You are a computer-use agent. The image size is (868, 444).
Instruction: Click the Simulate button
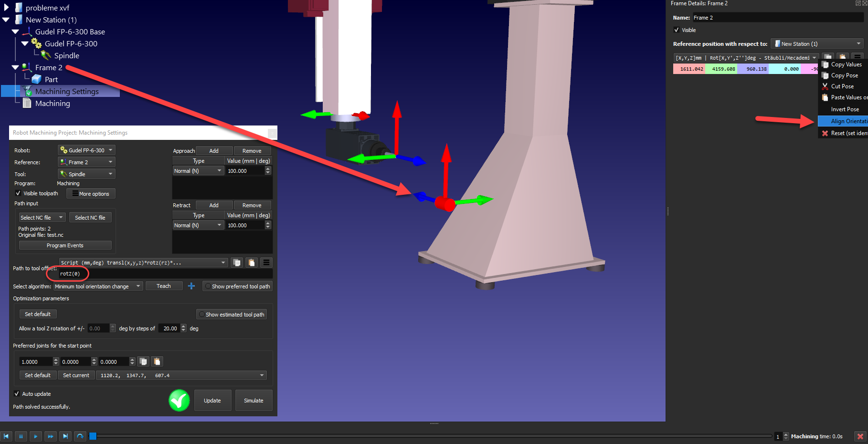coord(254,401)
